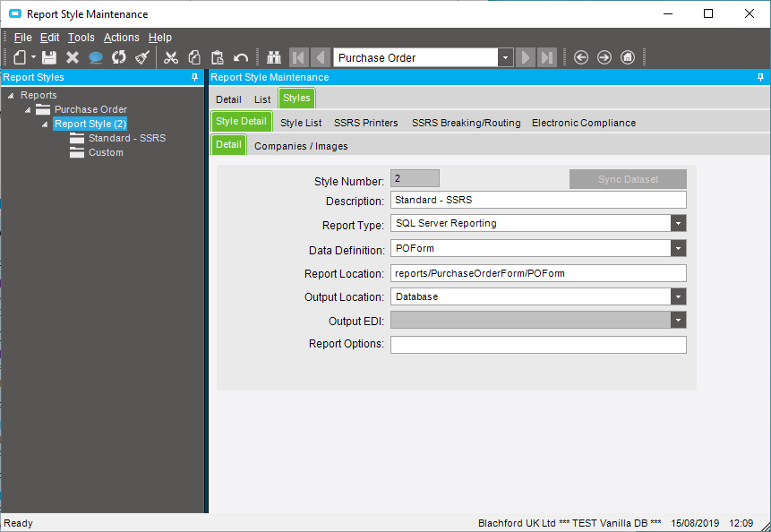This screenshot has height=532, width=771.
Task: Click the Cut scissors icon
Action: point(171,57)
